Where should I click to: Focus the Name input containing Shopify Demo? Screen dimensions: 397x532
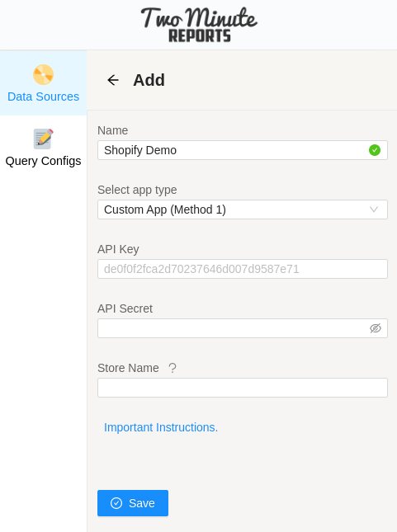click(x=243, y=150)
